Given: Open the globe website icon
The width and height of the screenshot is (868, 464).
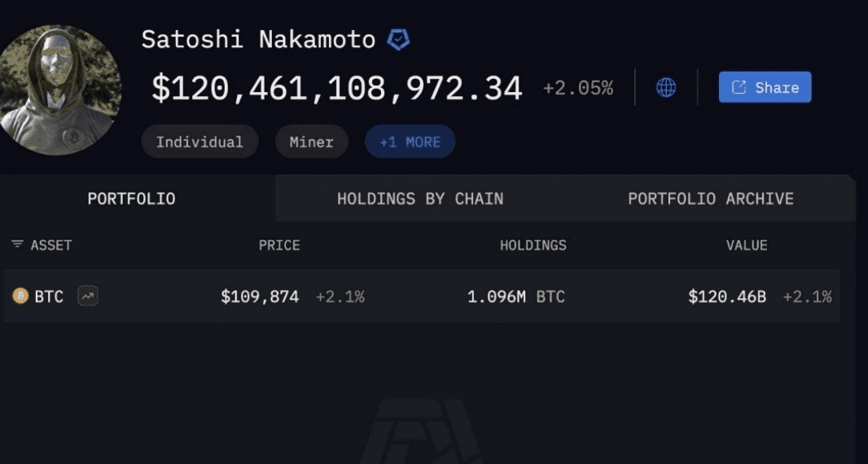Looking at the screenshot, I should 666,87.
